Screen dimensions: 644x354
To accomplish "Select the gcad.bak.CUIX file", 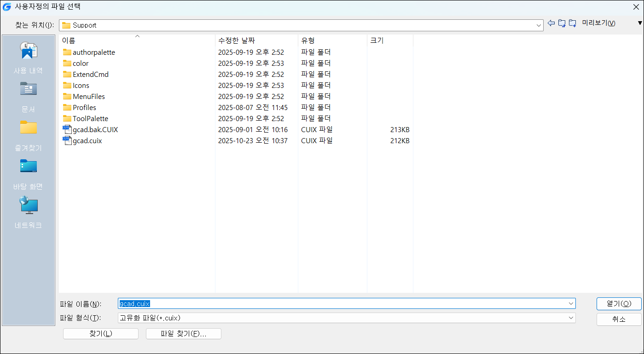I will [x=95, y=130].
